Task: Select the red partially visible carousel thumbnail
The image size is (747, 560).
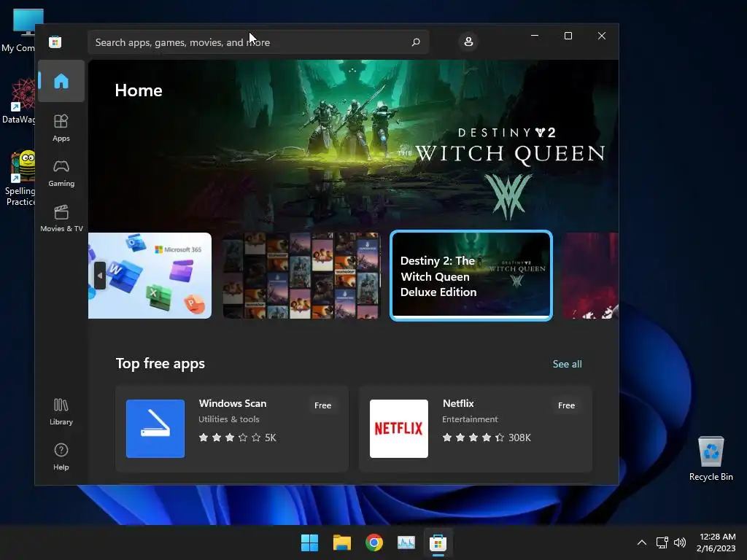Action: pos(591,275)
